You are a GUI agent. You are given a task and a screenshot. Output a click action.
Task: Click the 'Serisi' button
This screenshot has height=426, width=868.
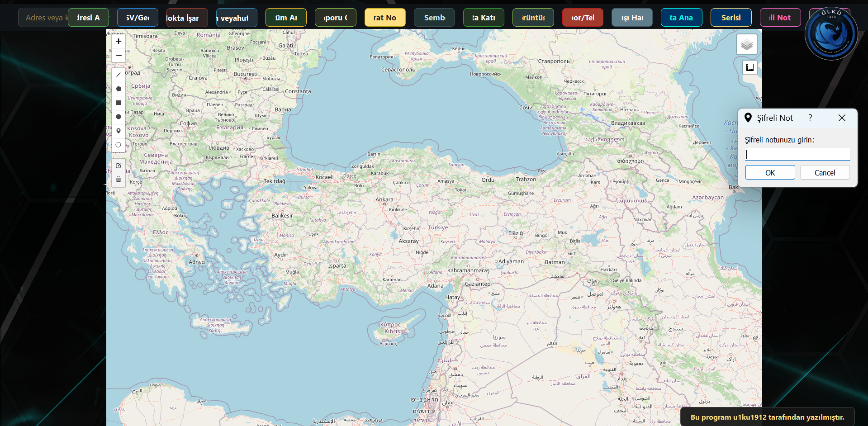pos(731,18)
